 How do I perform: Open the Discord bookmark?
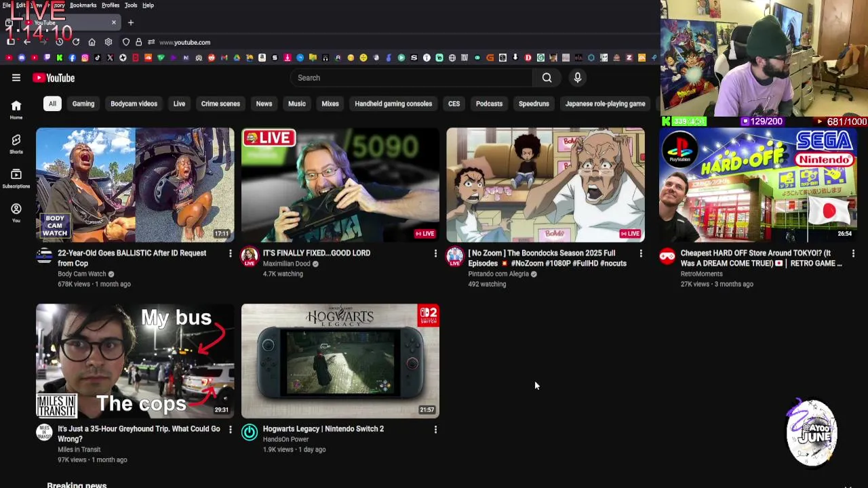point(22,58)
